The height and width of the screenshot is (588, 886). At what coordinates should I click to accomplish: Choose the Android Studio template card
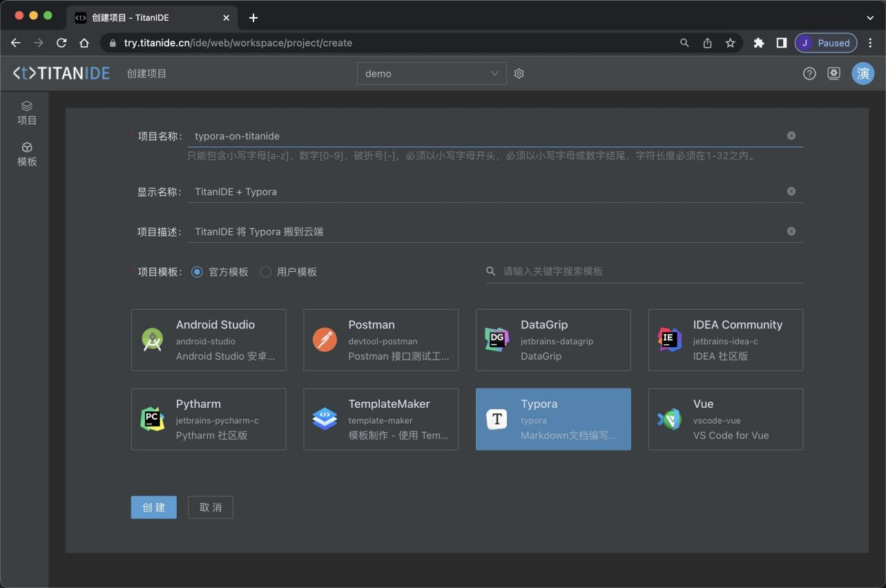209,340
